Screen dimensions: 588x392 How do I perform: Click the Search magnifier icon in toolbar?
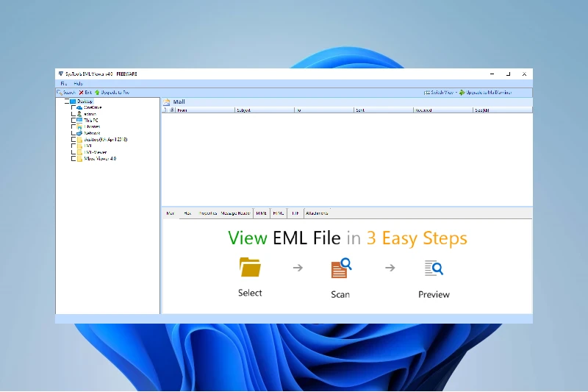click(x=60, y=92)
